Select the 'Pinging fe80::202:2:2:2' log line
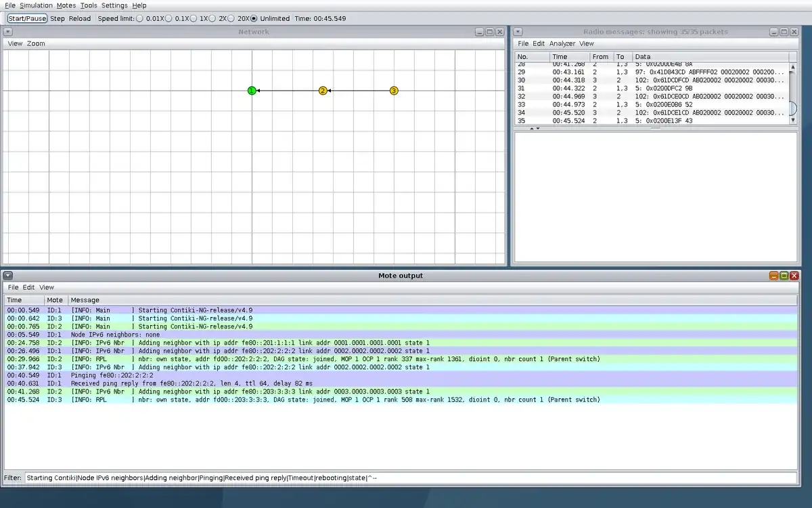The height and width of the screenshot is (508, 812). pyautogui.click(x=401, y=375)
